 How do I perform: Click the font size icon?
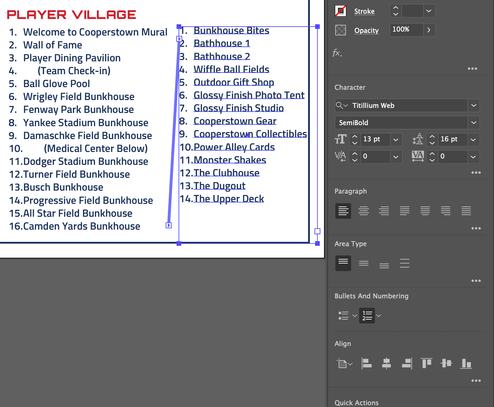(x=340, y=139)
